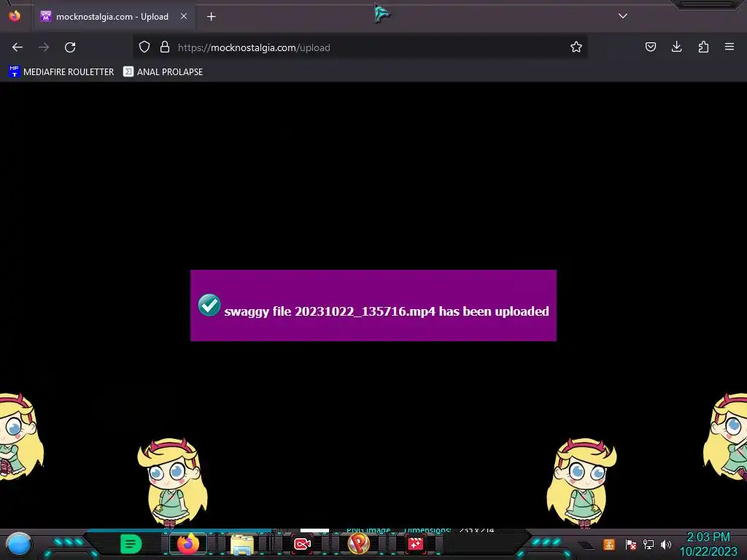Expand the list all tabs chevron

623,16
